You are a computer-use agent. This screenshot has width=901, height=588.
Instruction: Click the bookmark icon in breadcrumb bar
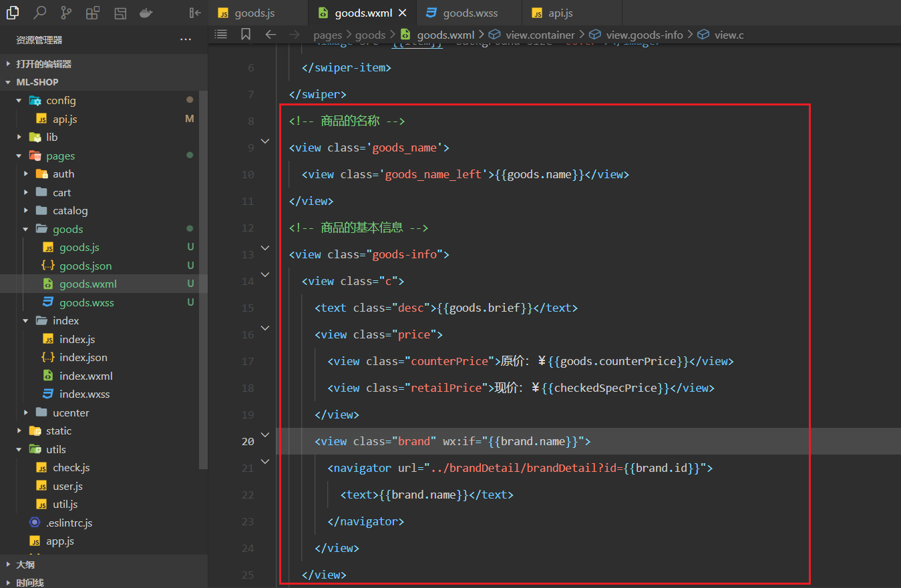[246, 34]
